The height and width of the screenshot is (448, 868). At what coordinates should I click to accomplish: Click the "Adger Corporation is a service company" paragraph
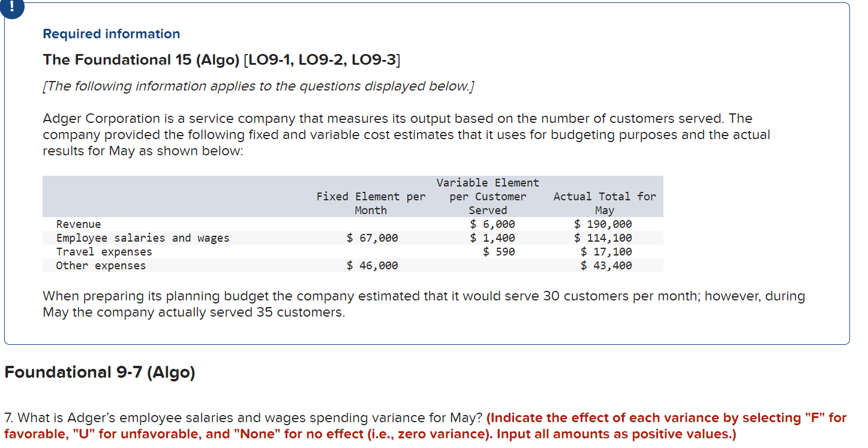(406, 134)
